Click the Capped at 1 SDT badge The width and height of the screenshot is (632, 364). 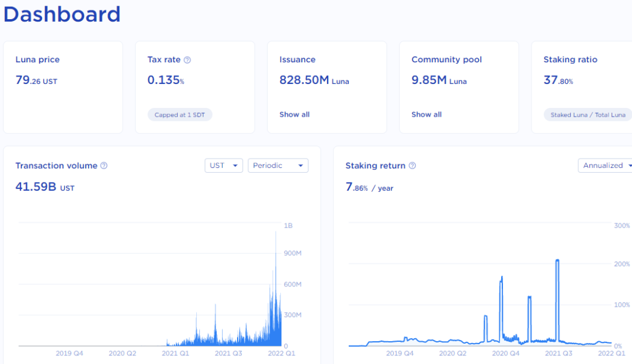point(180,114)
